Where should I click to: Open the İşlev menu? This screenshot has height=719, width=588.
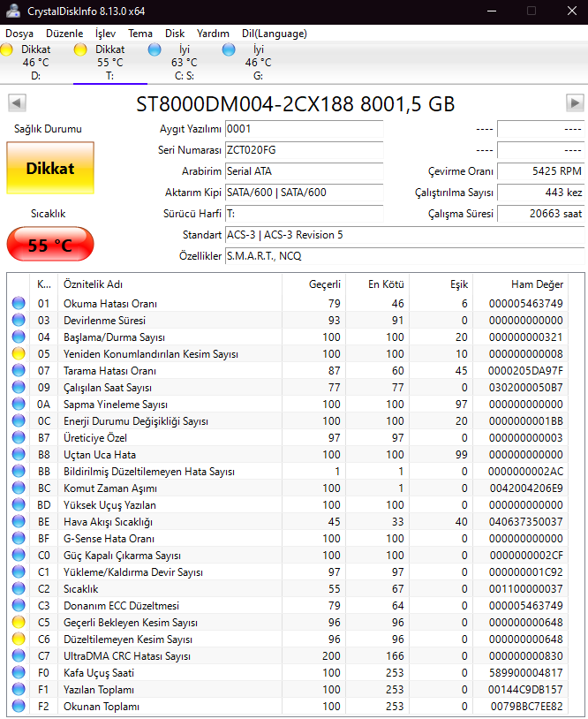point(105,34)
